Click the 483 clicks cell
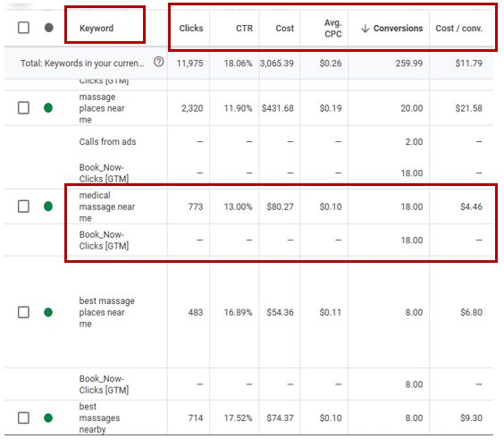 [x=196, y=313]
